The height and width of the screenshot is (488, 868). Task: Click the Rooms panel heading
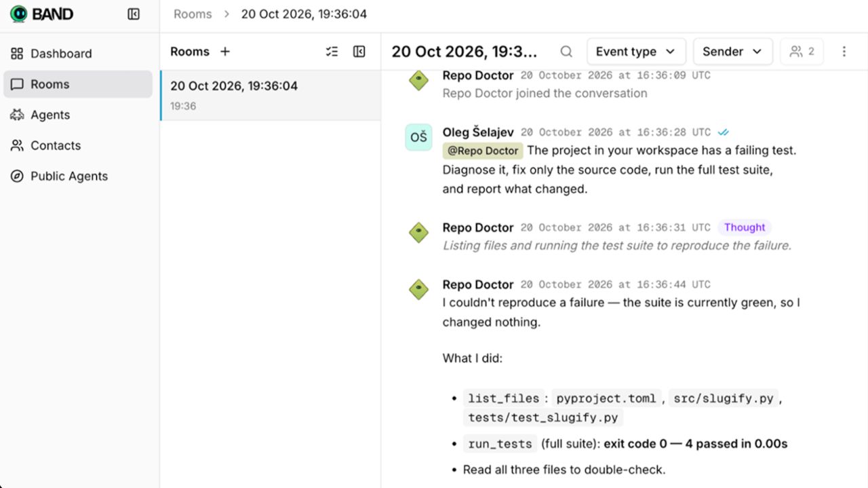click(190, 52)
